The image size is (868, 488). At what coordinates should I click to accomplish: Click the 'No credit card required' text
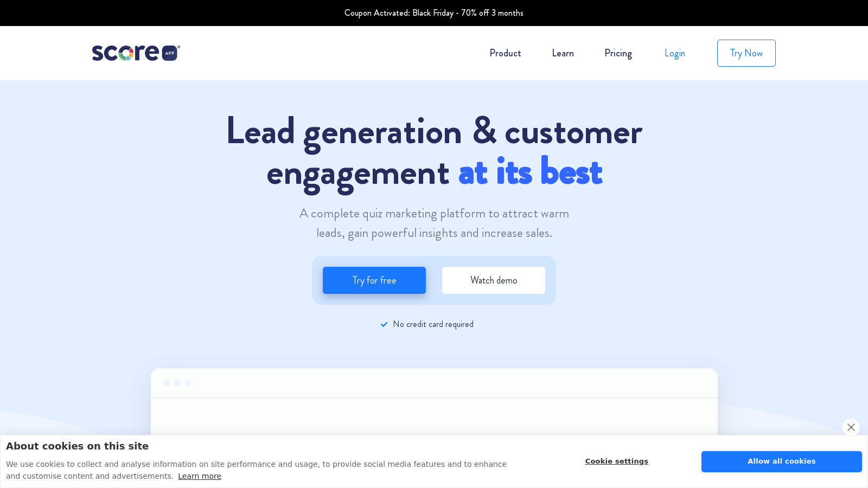click(x=433, y=324)
